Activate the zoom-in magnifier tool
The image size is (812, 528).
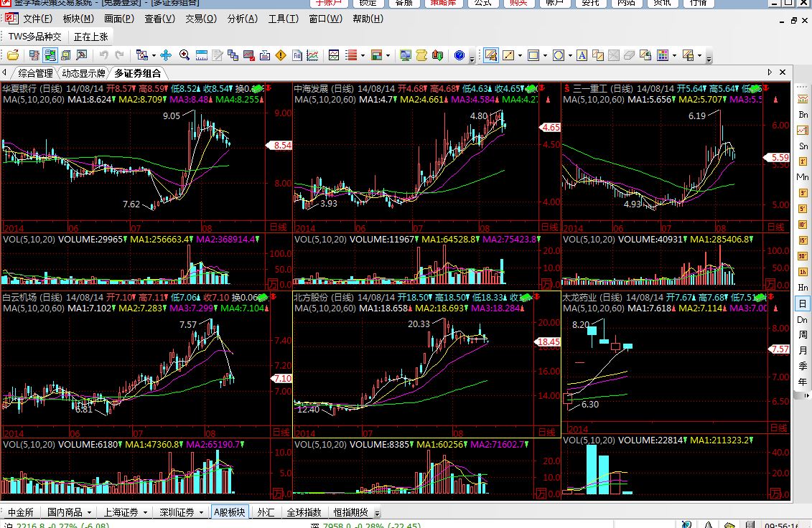click(185, 55)
